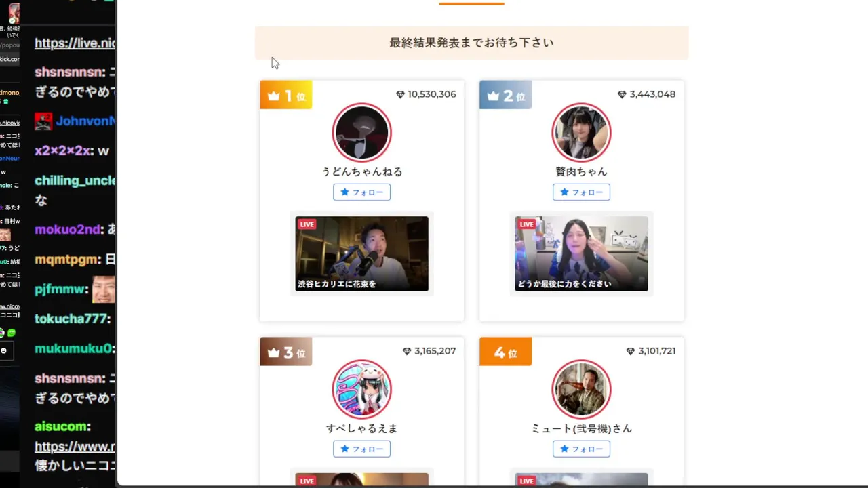Click the 2位 silver crown rank badge
The image size is (868, 488).
coord(505,96)
